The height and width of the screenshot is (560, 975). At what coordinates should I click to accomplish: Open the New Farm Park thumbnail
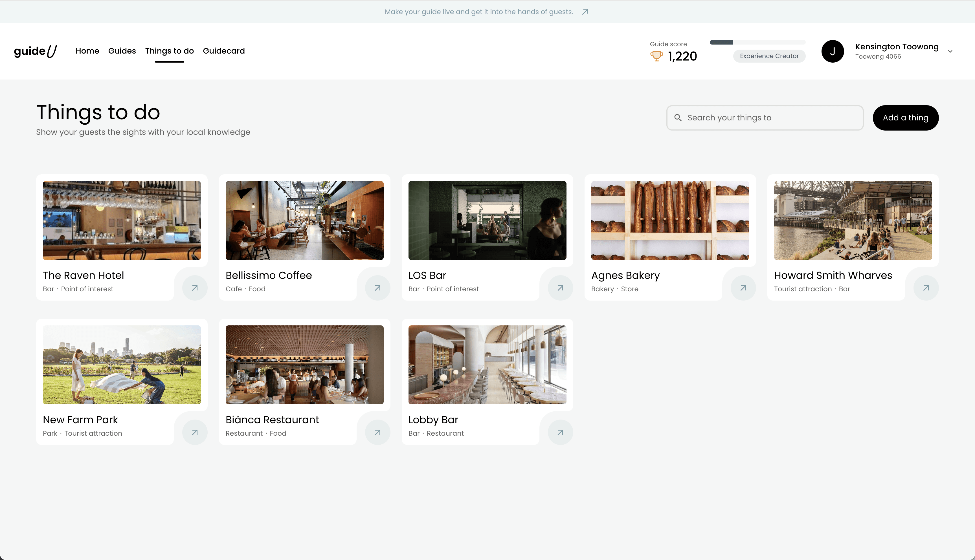click(122, 365)
